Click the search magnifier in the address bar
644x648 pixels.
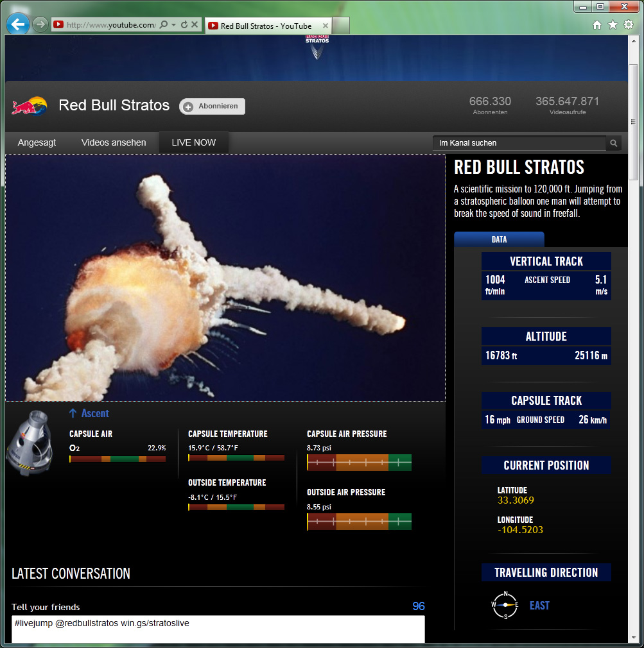pos(164,24)
